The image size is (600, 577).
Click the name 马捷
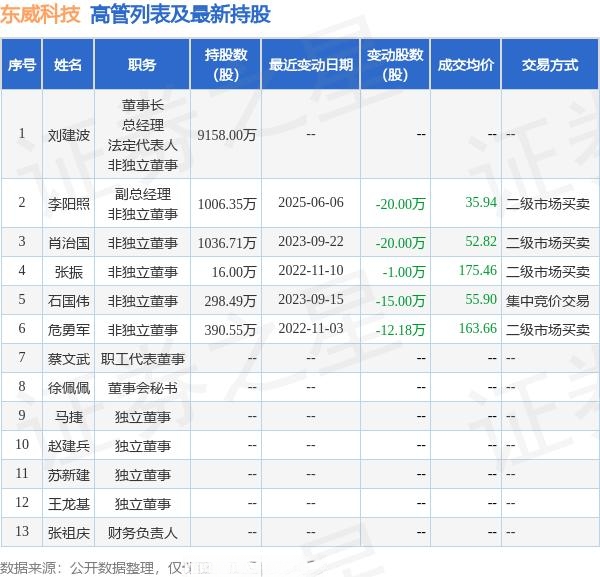point(69,417)
